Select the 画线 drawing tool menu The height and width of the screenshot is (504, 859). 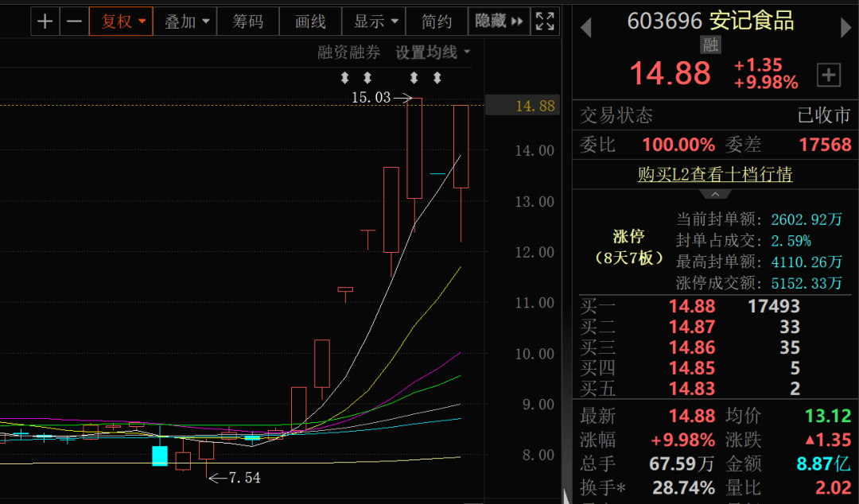pyautogui.click(x=310, y=21)
